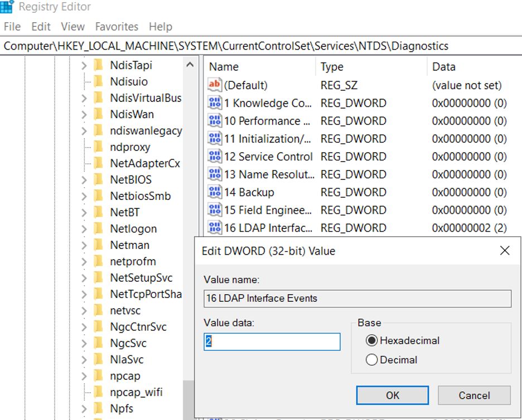Click the DWORD icon for 16 LDAP Interfac...

click(x=214, y=227)
